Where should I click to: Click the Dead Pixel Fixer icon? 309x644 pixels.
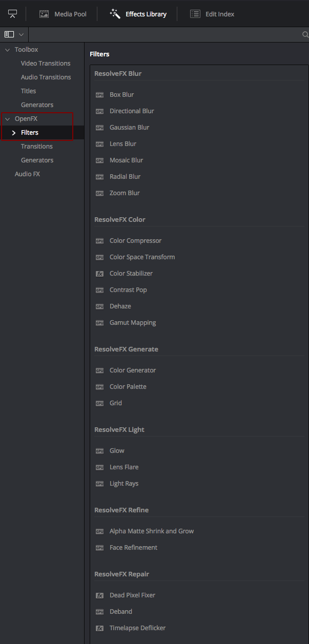100,595
